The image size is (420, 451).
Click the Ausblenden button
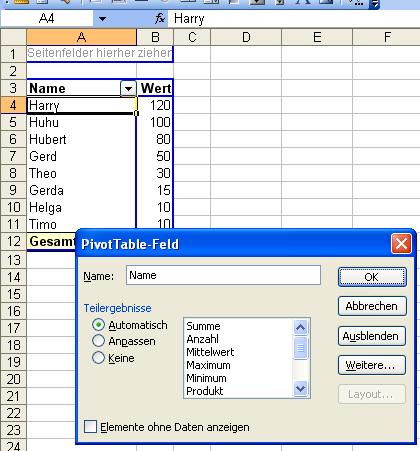coord(372,336)
